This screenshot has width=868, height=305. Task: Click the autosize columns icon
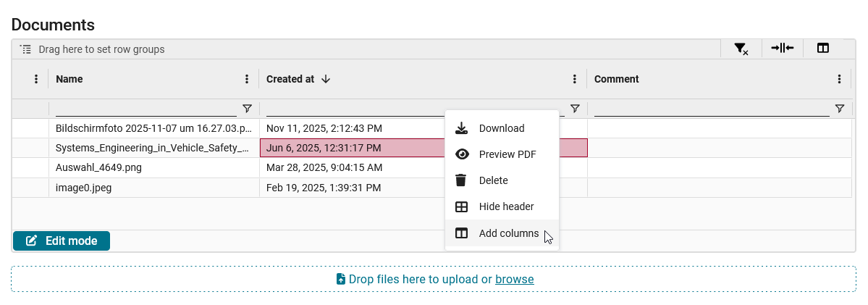(x=782, y=49)
